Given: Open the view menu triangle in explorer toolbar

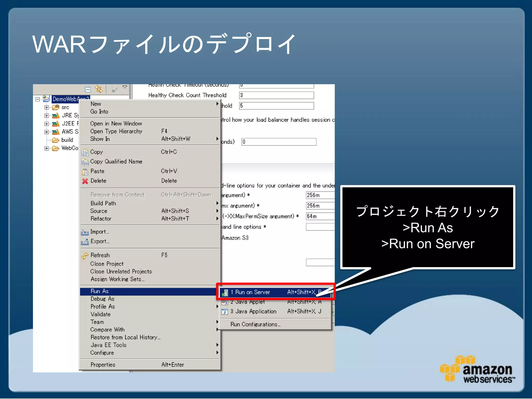Looking at the screenshot, I should click(x=125, y=87).
